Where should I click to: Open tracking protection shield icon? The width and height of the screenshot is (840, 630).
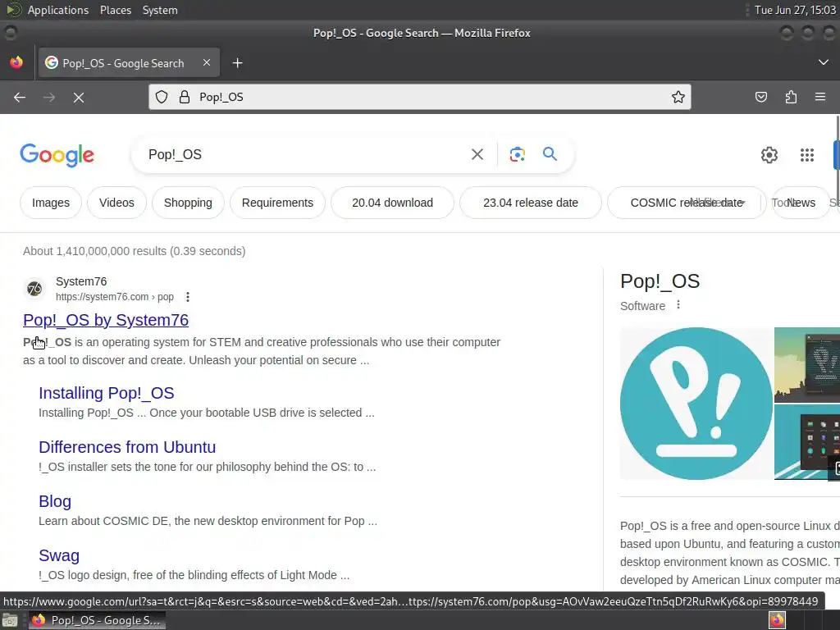pos(162,97)
